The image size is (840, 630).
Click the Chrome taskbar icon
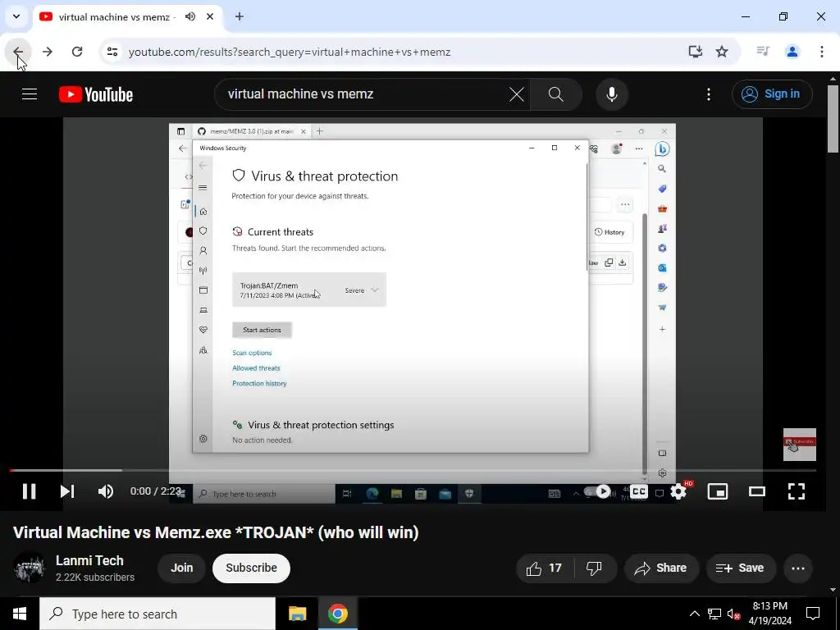[x=337, y=614]
